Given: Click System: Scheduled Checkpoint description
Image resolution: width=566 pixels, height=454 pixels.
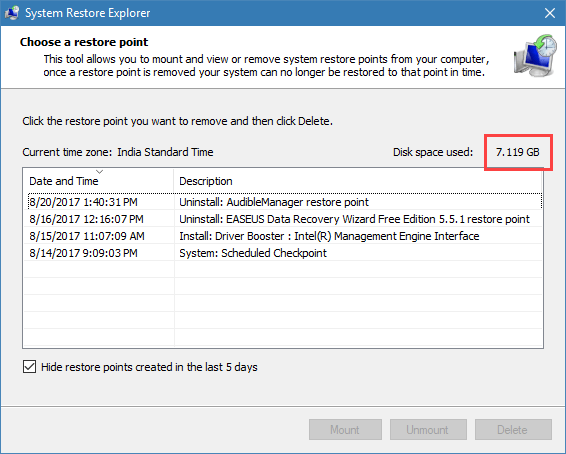Looking at the screenshot, I should (253, 253).
